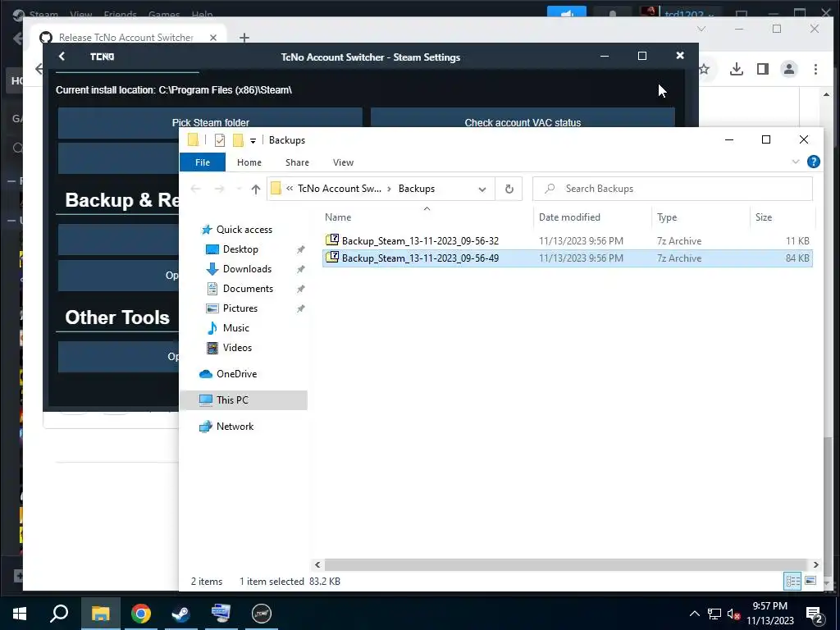840x630 pixels.
Task: Open the Share ribbon tab
Action: (x=297, y=162)
